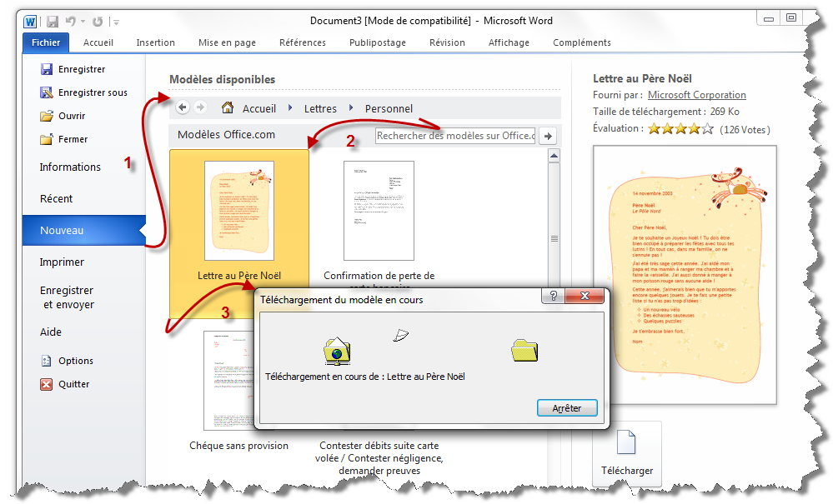This screenshot has width=833, height=504.
Task: Go to Personnel in the breadcrumb
Action: pyautogui.click(x=389, y=109)
